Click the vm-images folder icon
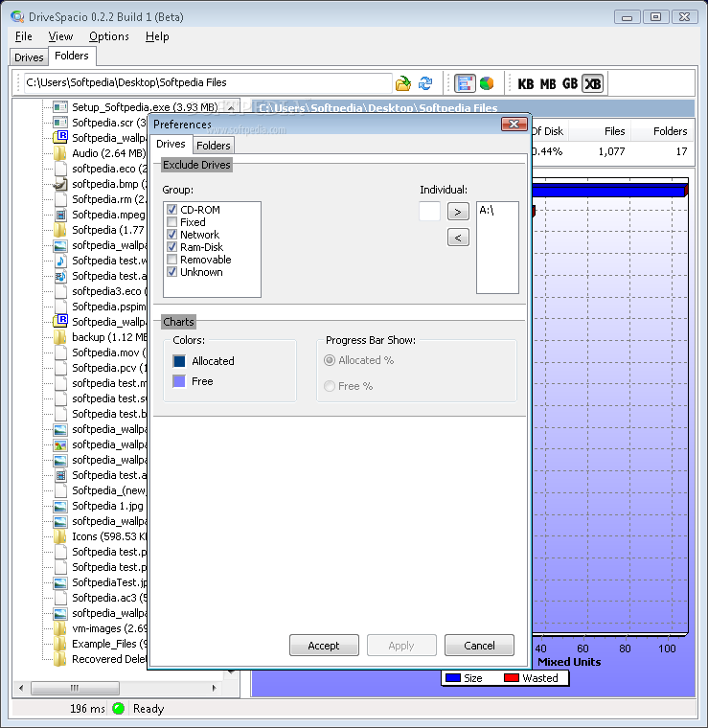 point(60,628)
